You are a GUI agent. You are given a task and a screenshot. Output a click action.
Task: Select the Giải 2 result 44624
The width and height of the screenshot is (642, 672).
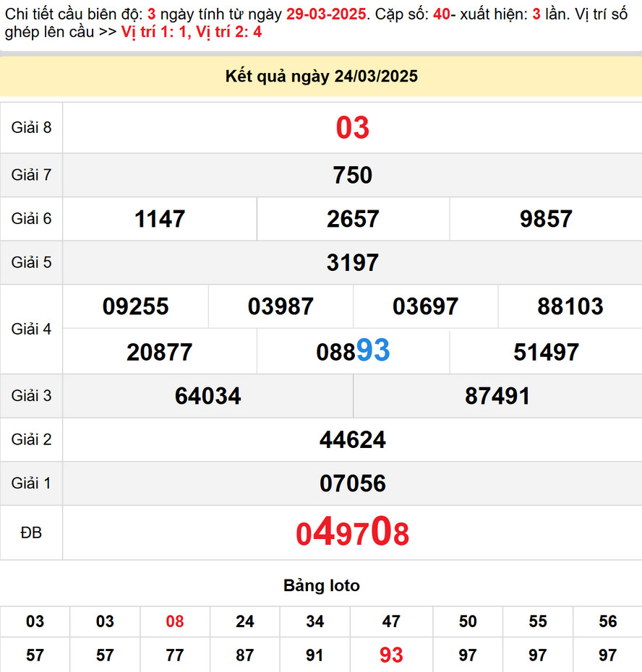pos(352,439)
